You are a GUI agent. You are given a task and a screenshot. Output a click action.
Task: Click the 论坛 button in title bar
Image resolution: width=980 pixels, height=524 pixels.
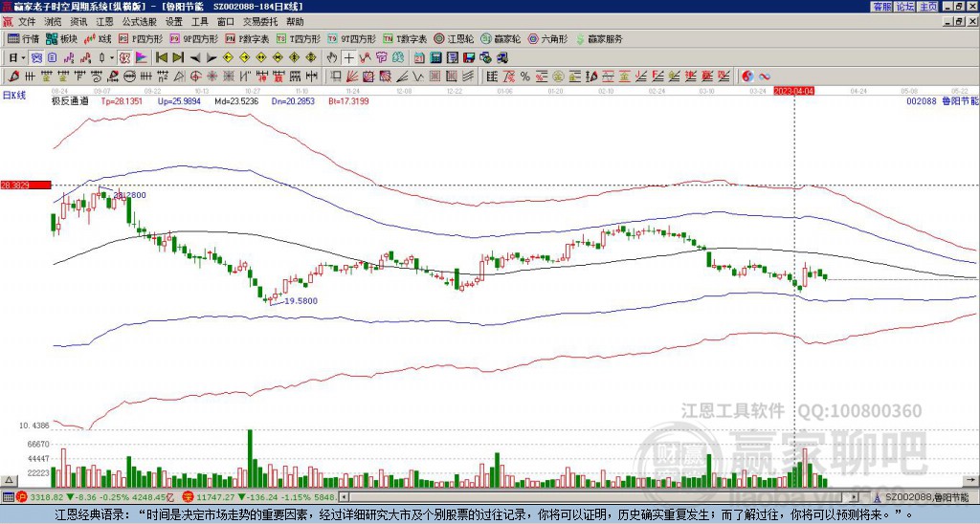[x=905, y=7]
